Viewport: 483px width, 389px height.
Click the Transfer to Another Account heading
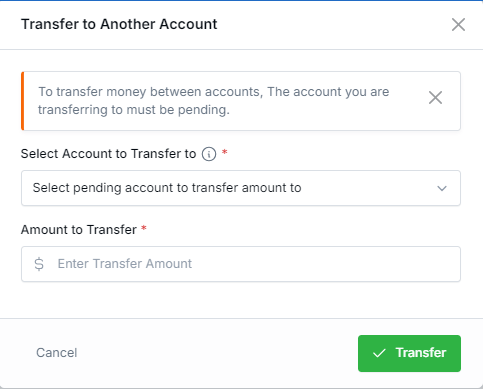tap(119, 24)
